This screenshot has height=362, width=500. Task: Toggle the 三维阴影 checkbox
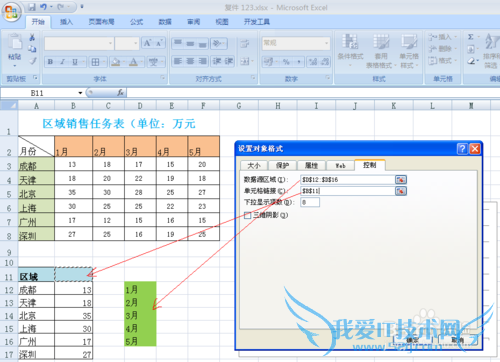pos(247,215)
